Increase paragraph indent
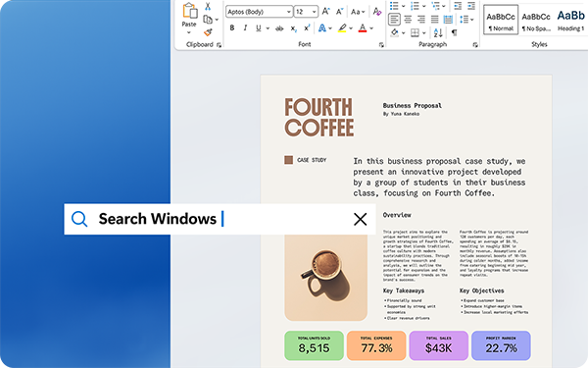Image resolution: width=588 pixels, height=368 pixels. pos(471,6)
